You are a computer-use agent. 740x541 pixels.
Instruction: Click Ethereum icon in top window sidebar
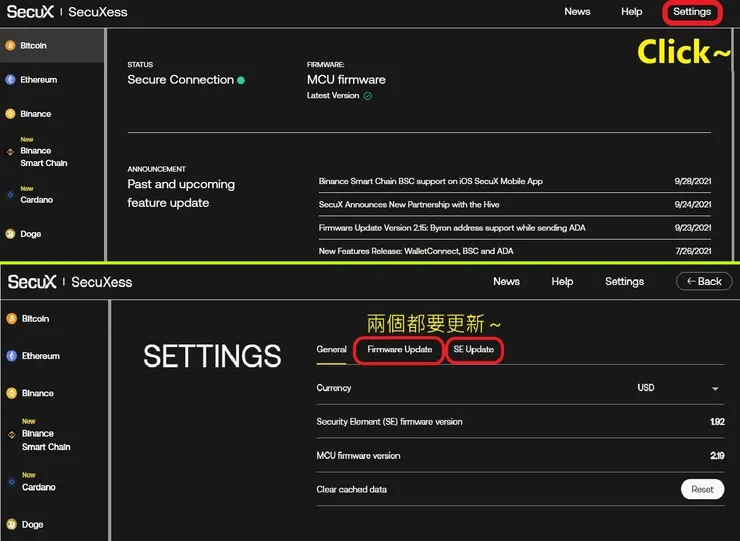10,80
